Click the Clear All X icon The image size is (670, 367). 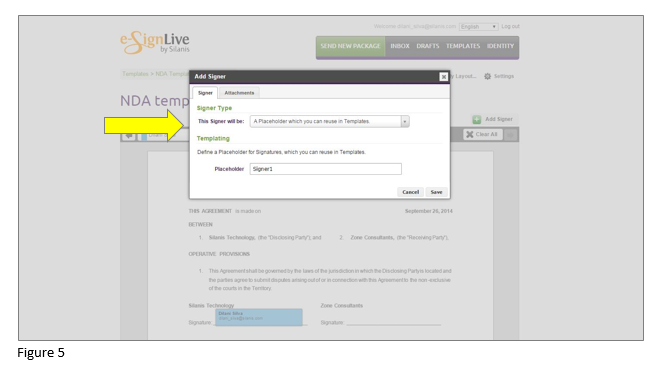470,135
